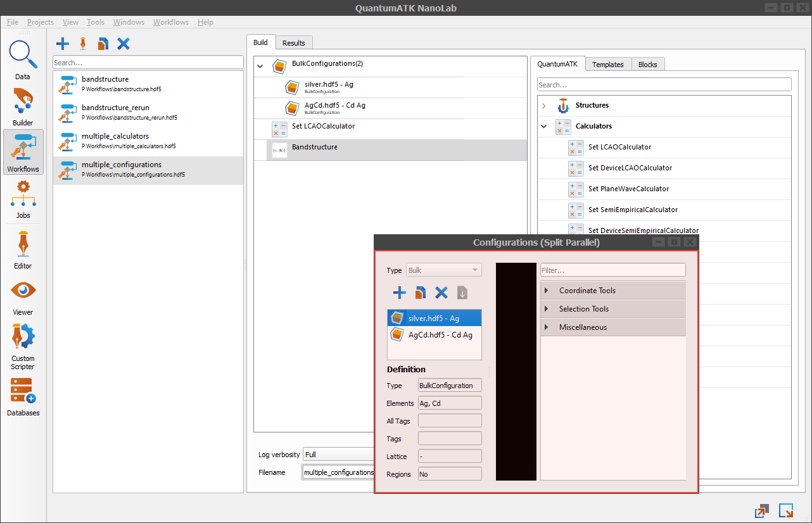Click the blue pop-out icon at bottom right

(762, 510)
